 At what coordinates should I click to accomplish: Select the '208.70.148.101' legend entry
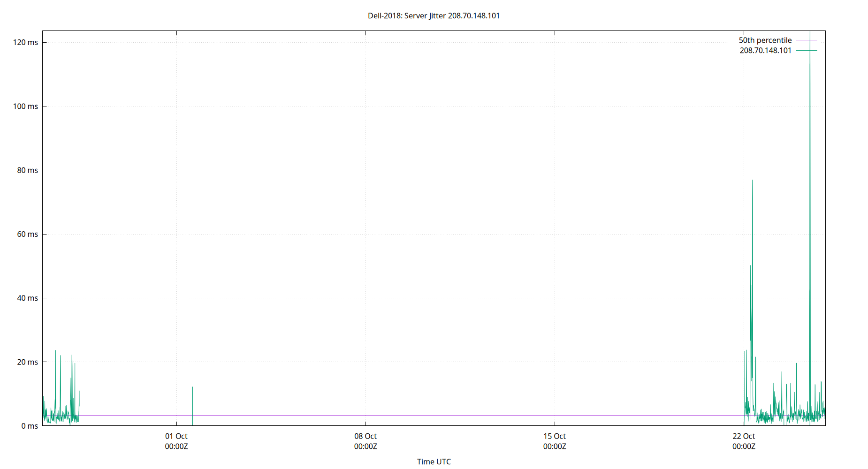(765, 50)
